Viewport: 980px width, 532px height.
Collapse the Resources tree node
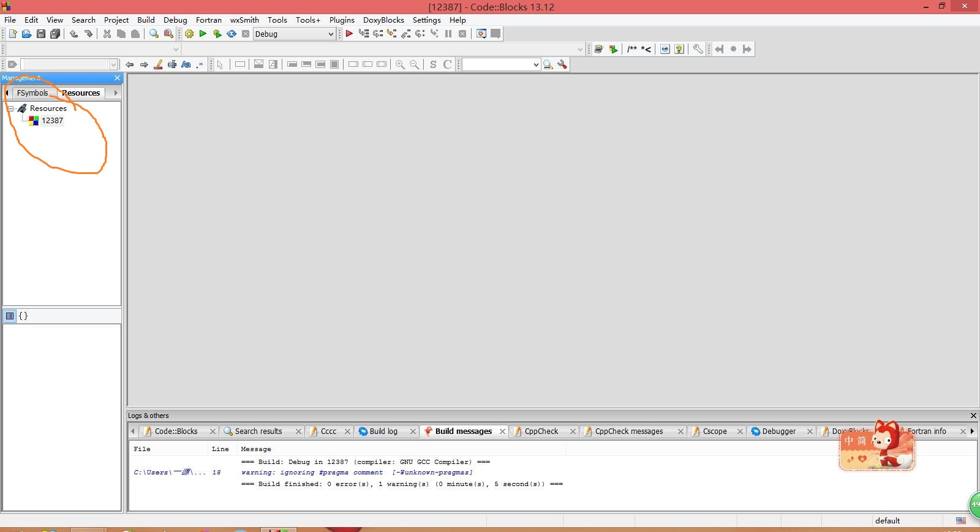pos(11,108)
